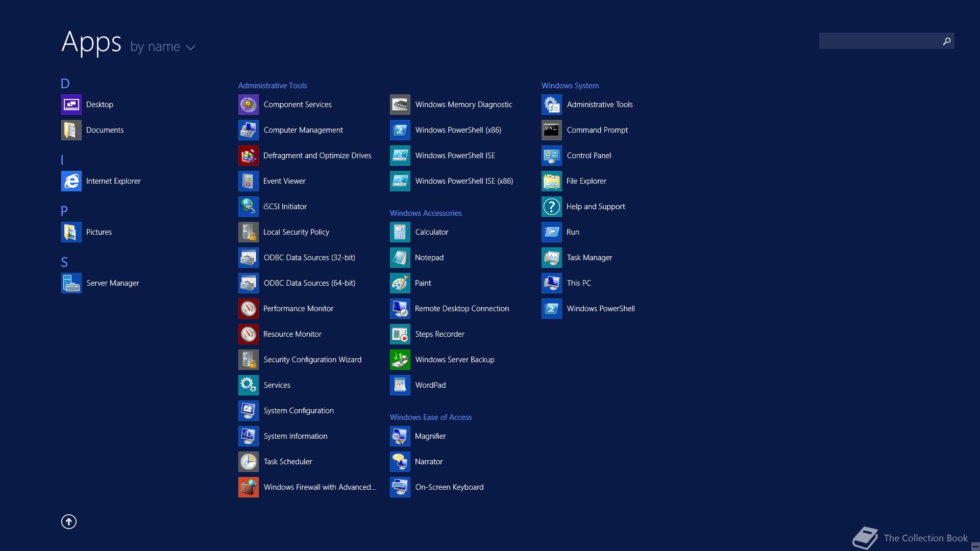This screenshot has height=551, width=980.
Task: Launch Resource Monitor icon
Action: click(x=249, y=334)
